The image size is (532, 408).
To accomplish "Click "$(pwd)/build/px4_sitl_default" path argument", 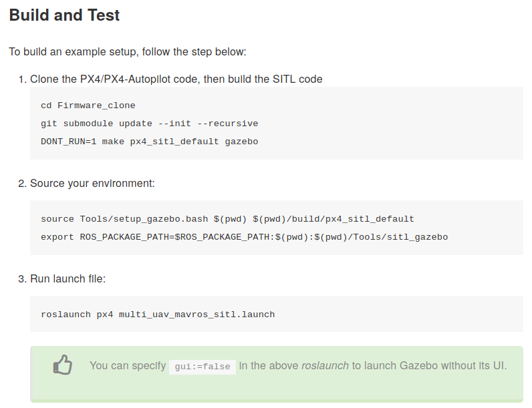I will pyautogui.click(x=334, y=219).
